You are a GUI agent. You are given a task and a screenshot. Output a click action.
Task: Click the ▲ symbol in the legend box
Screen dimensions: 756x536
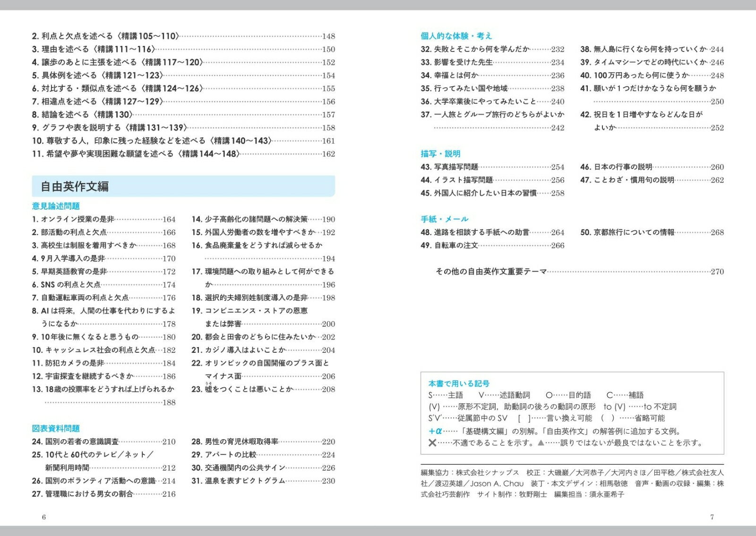(541, 443)
